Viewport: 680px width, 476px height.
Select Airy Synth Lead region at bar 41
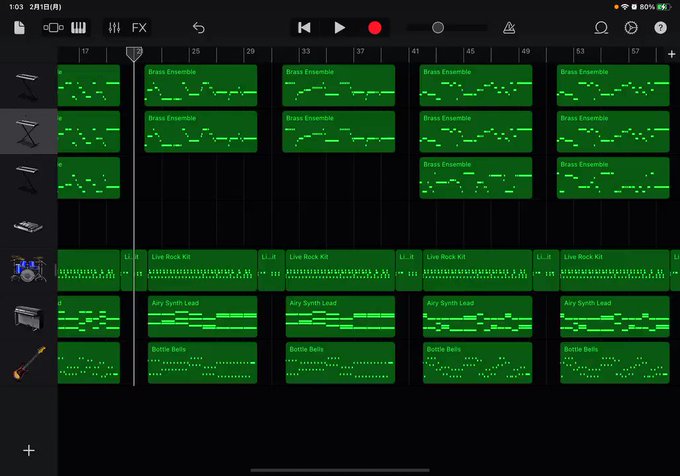click(x=477, y=317)
